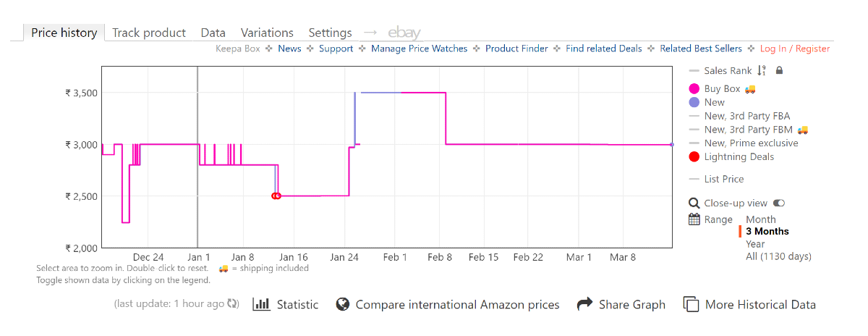Click the globe icon for international prices

click(x=343, y=304)
